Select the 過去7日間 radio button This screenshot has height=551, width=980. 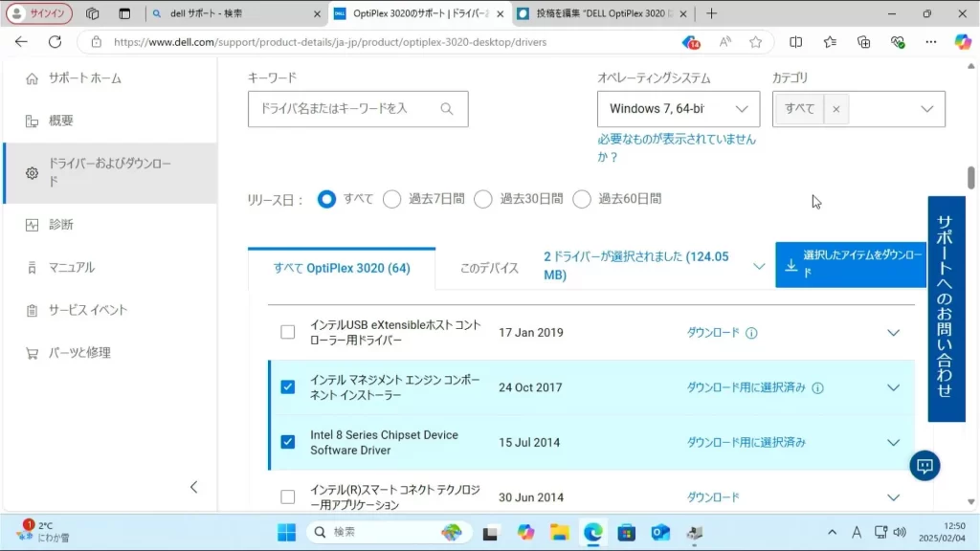point(391,199)
